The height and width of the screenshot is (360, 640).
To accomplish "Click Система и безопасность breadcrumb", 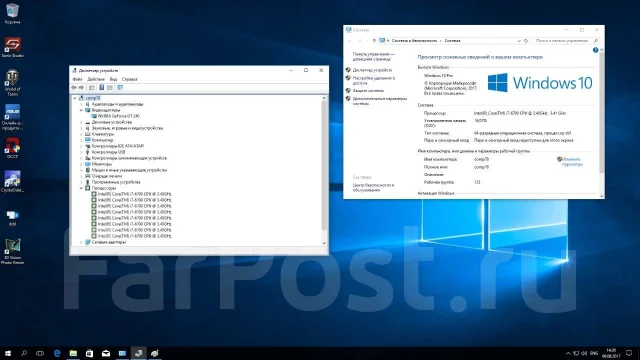I will [414, 40].
